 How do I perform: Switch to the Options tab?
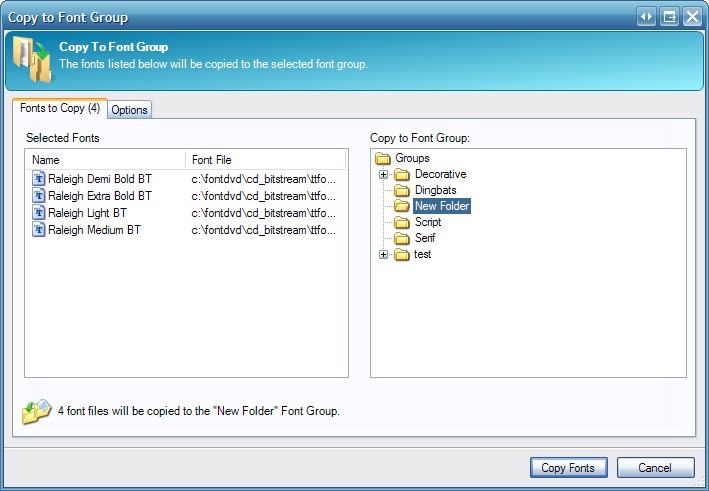[129, 110]
